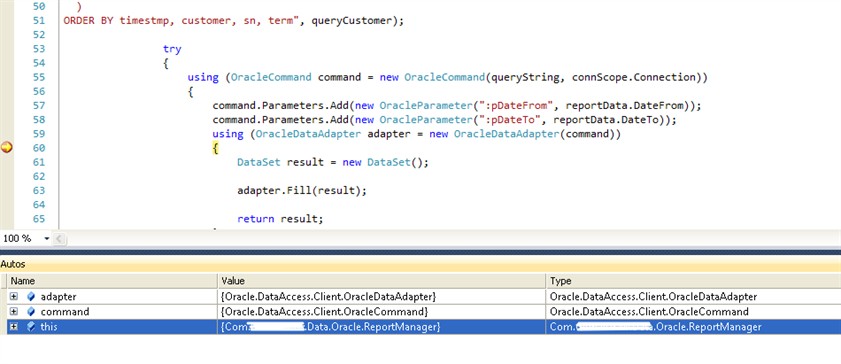
Task: Open the 100 % zoom dropdown
Action: [47, 239]
